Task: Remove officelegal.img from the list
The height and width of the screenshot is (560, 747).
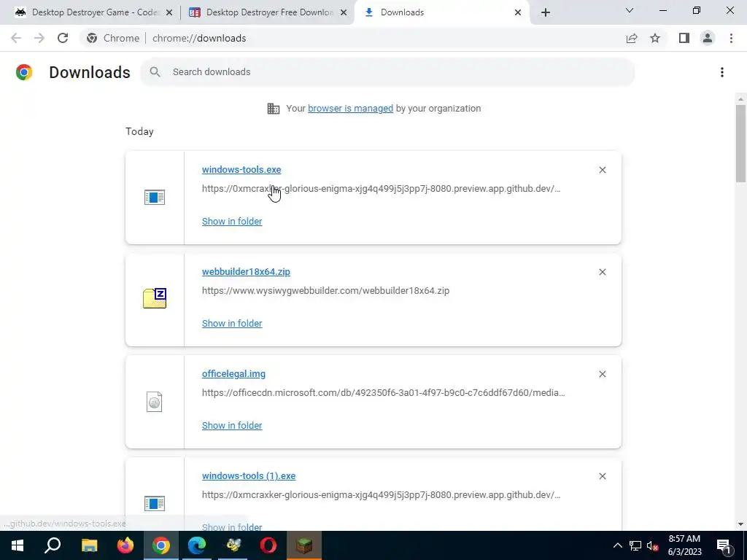Action: (x=602, y=374)
